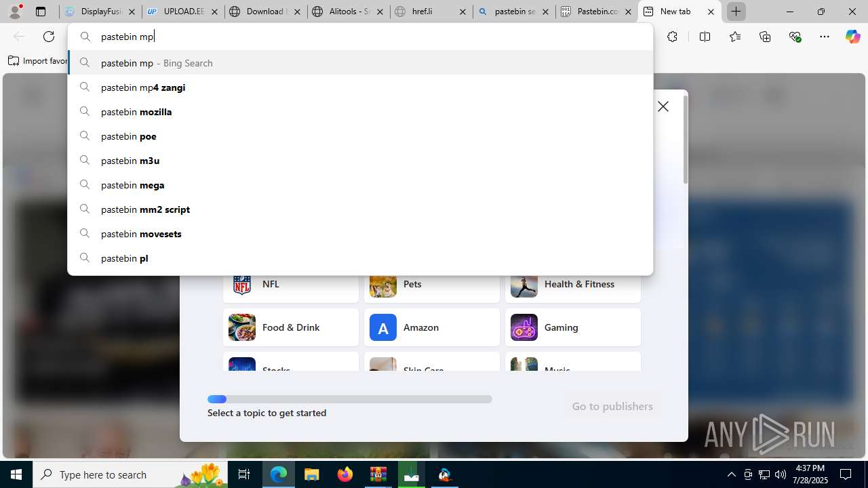Click the topic selection progress bar
Screen dimensions: 868x488
(350, 399)
